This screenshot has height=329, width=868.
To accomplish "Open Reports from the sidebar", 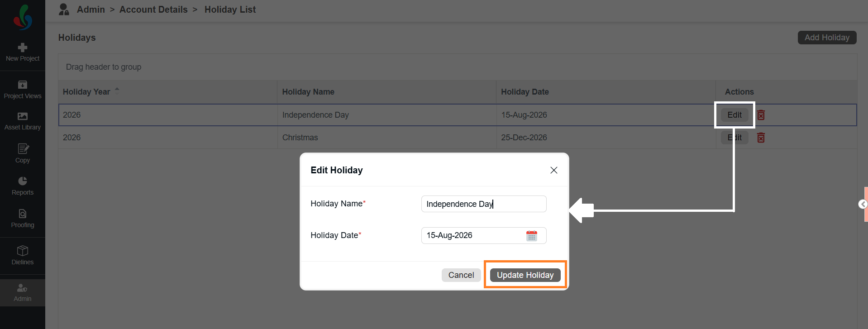I will click(23, 186).
